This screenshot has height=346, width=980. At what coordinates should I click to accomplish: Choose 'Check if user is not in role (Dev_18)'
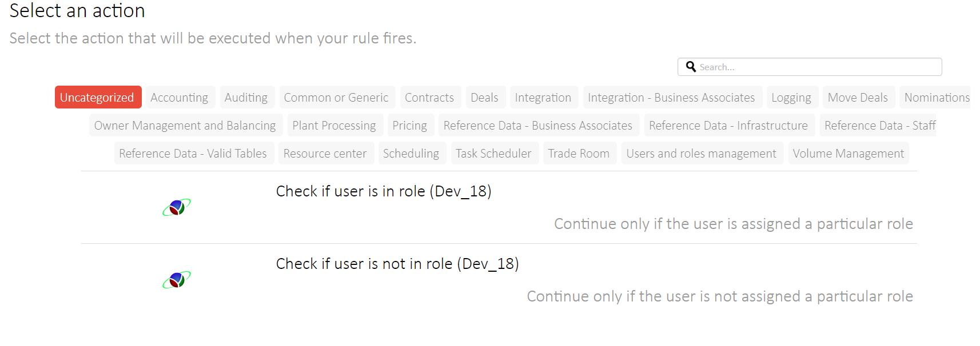click(397, 264)
